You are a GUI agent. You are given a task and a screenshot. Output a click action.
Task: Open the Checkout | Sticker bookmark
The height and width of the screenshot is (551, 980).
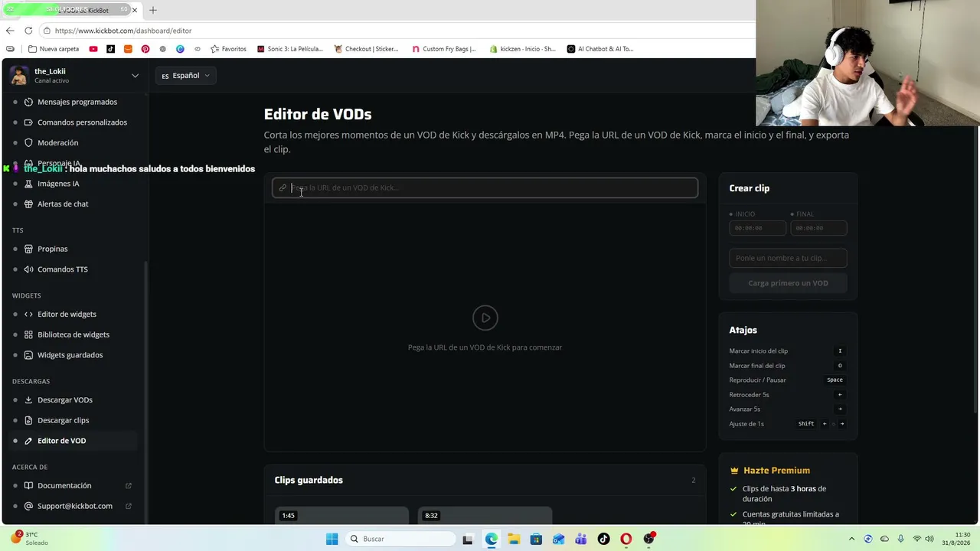(x=366, y=49)
